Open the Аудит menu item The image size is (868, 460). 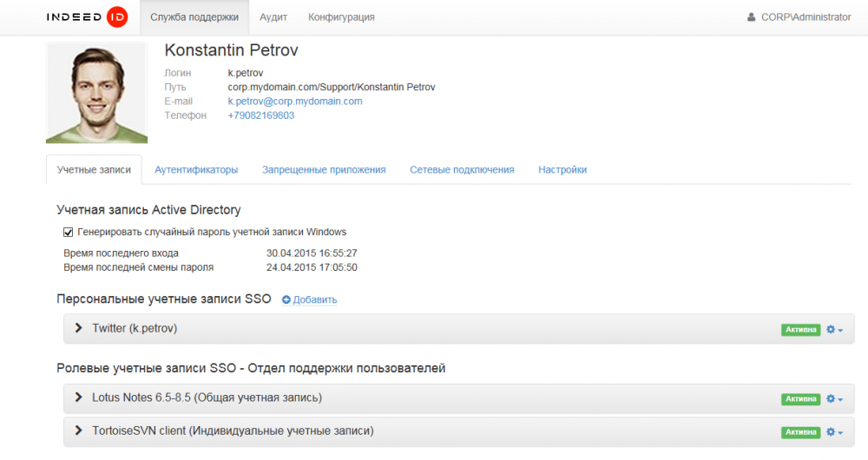pyautogui.click(x=273, y=17)
